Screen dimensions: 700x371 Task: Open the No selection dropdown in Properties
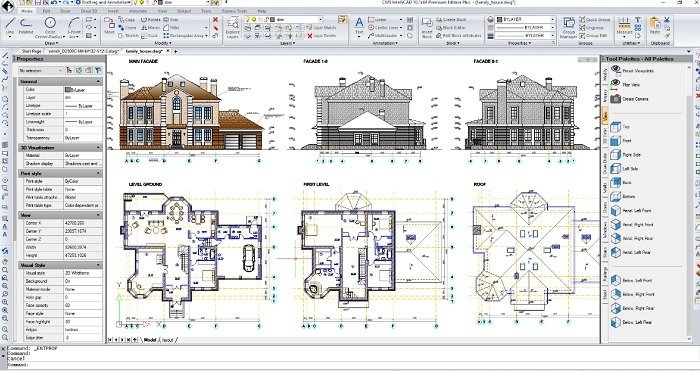[x=41, y=71]
